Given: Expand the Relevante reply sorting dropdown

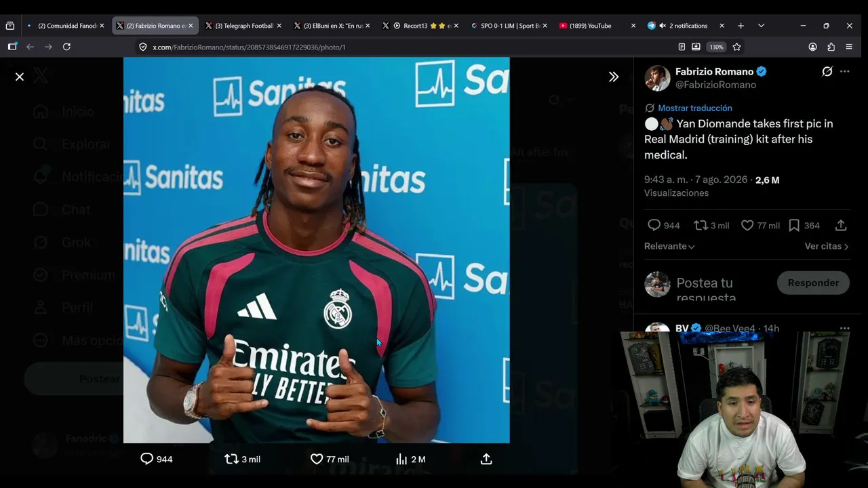Looking at the screenshot, I should [x=669, y=246].
